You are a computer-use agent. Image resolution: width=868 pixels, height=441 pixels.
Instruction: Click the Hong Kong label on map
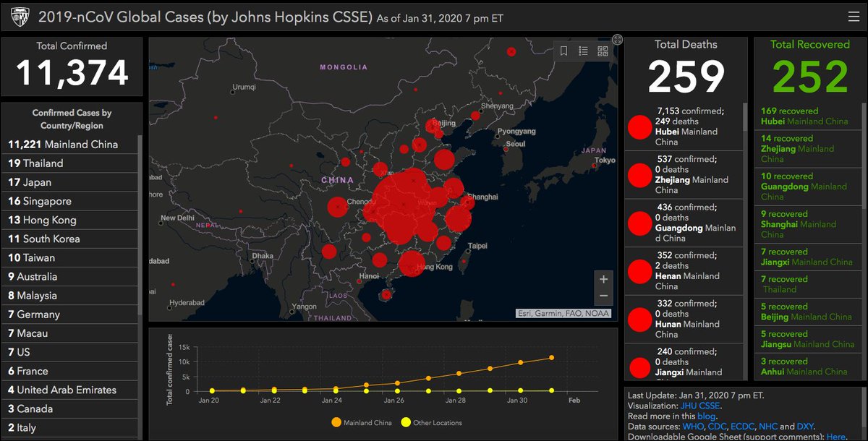click(x=435, y=267)
